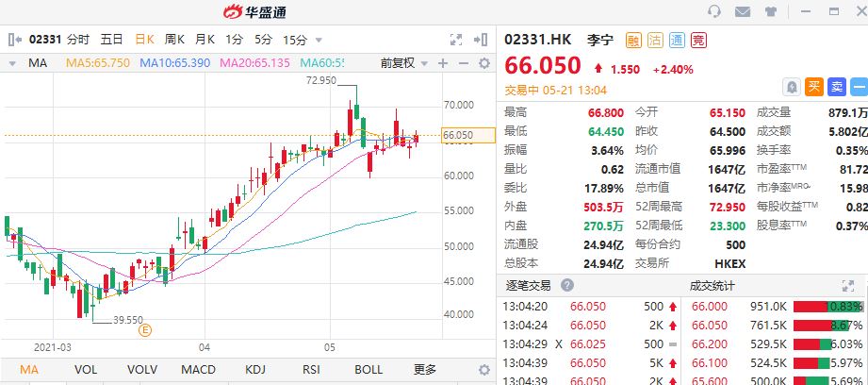Image resolution: width=868 pixels, height=385 pixels.
Task: Click the 39.550 low label on chart
Action: point(128,320)
